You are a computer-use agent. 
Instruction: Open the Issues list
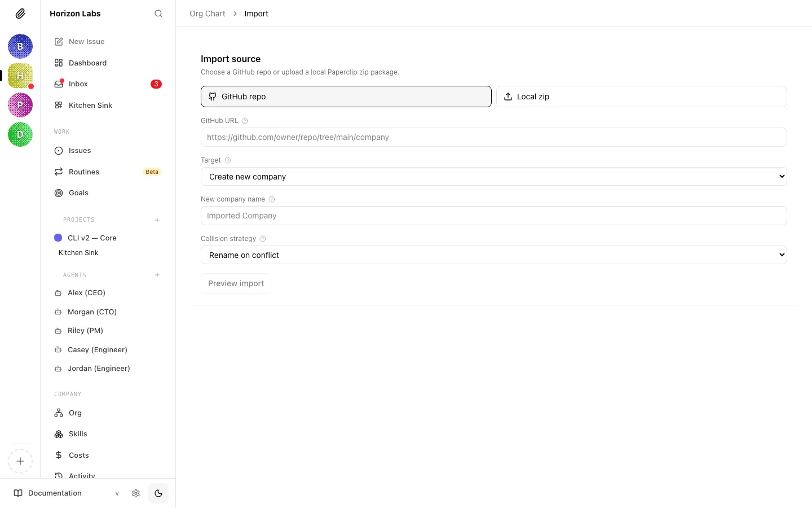click(x=108, y=151)
